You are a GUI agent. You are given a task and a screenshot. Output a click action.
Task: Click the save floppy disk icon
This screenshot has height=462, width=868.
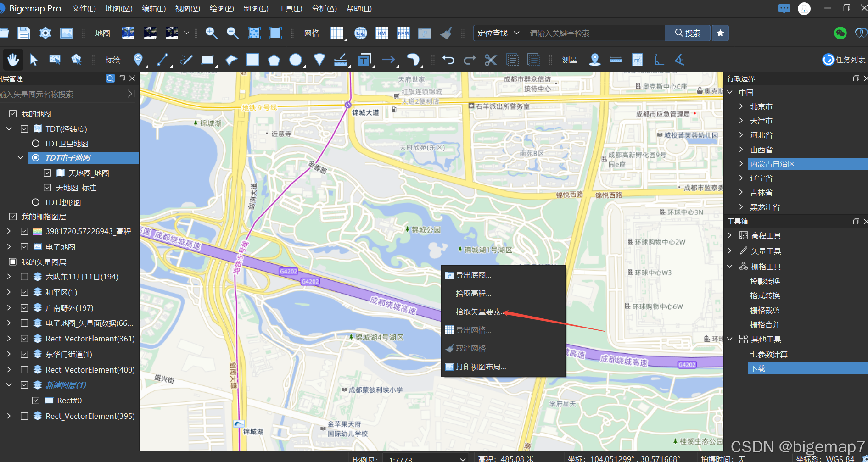pyautogui.click(x=23, y=33)
